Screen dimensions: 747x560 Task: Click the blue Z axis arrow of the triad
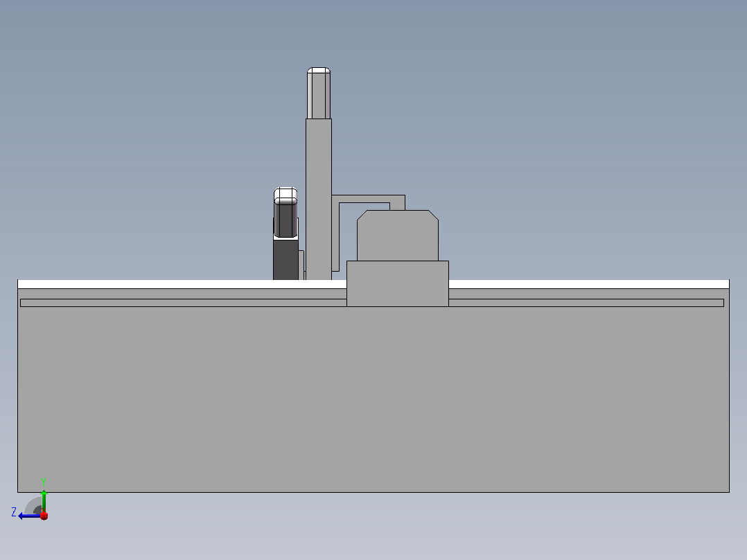28,516
